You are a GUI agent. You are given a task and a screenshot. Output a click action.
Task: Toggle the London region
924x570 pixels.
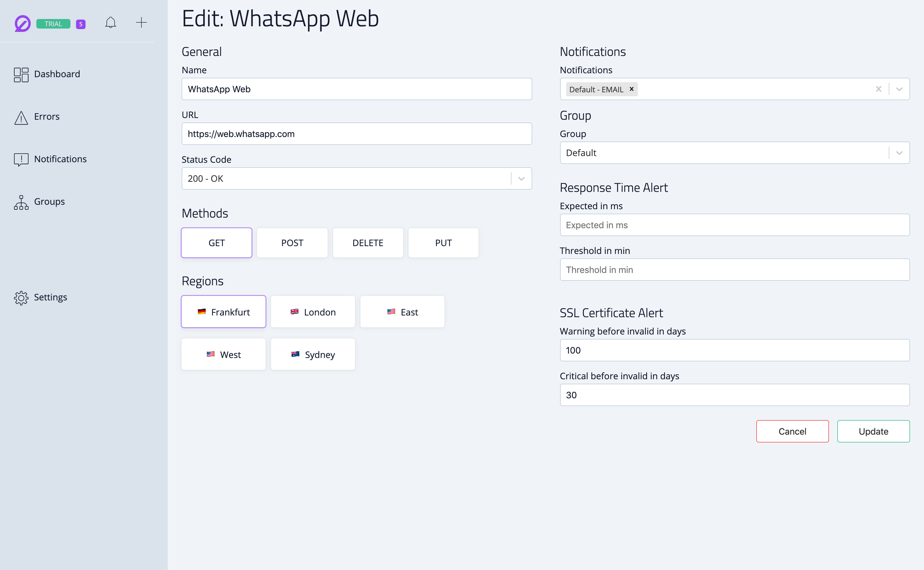point(313,312)
